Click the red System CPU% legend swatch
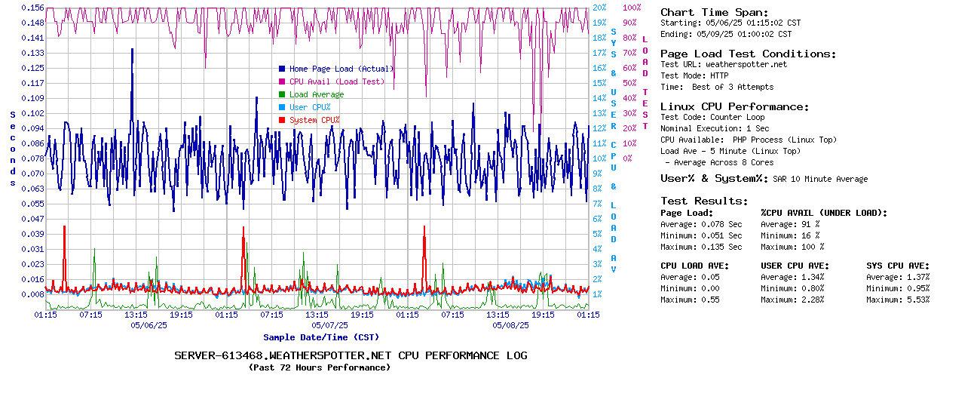This screenshot has height=415, width=980. 282,120
